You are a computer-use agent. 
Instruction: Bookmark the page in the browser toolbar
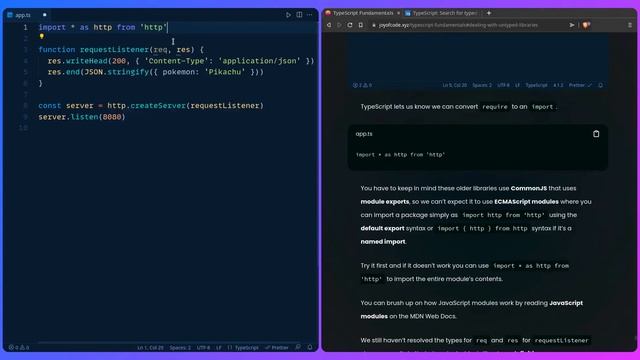click(361, 25)
